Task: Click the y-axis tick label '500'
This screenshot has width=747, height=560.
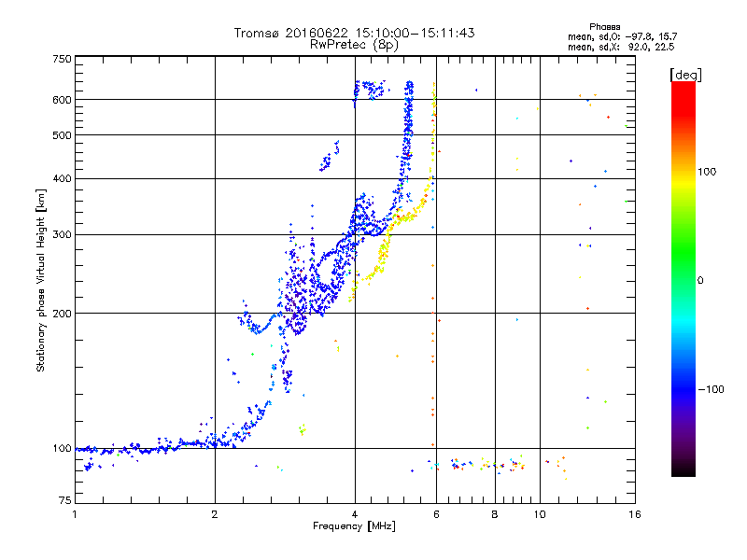Action: tap(62, 135)
